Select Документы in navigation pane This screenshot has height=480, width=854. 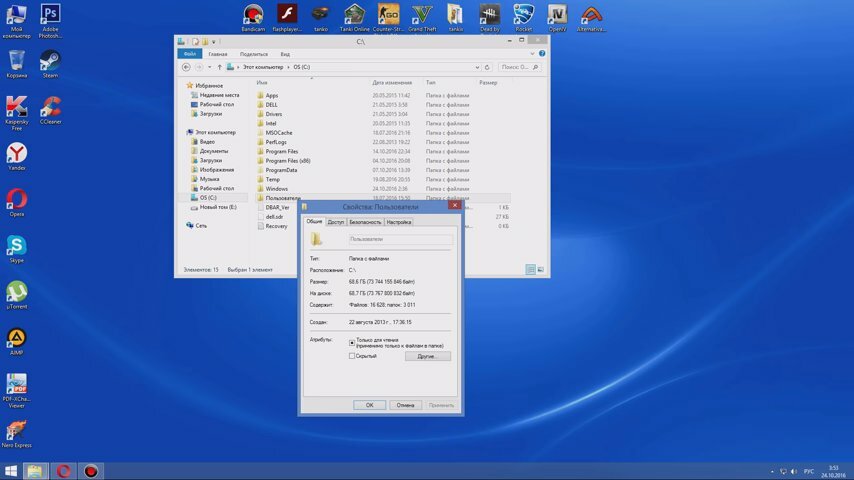[214, 151]
